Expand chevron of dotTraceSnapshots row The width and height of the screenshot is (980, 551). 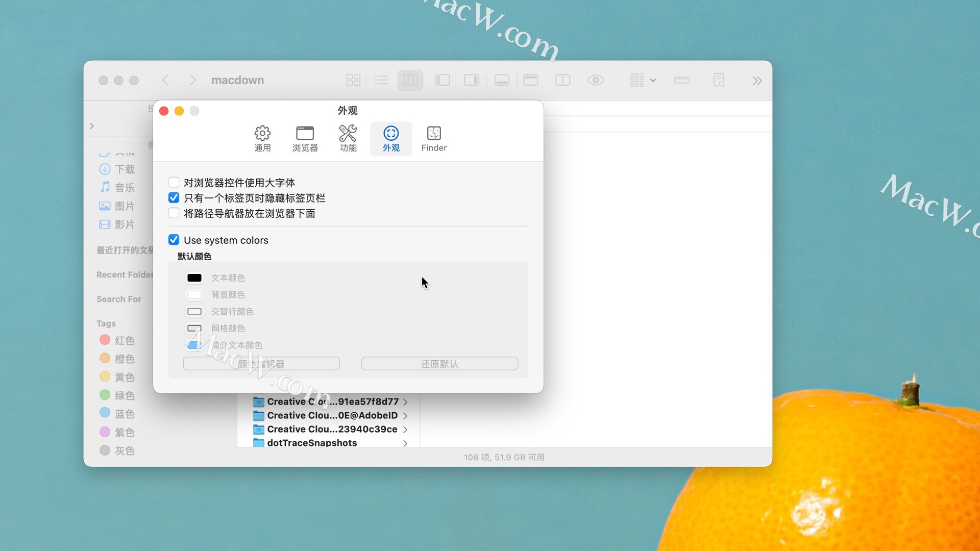405,443
